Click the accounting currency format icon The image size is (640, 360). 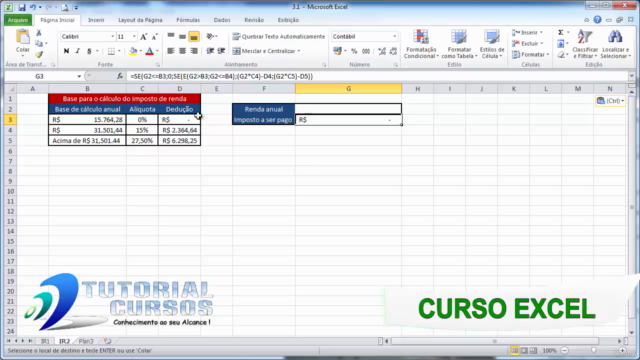pyautogui.click(x=337, y=51)
